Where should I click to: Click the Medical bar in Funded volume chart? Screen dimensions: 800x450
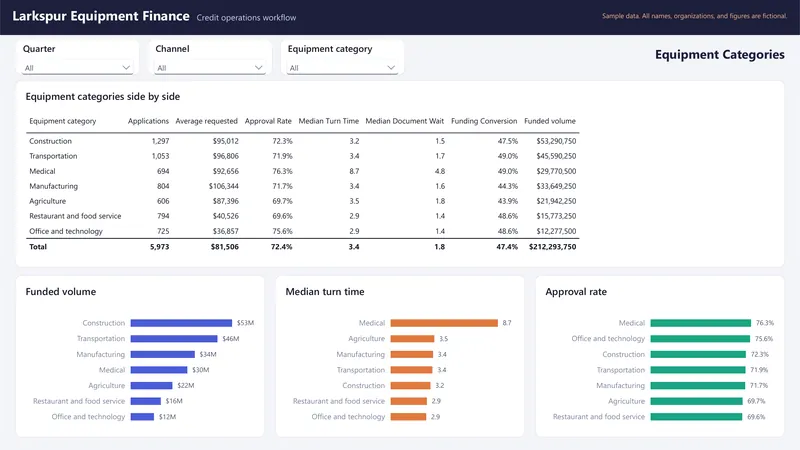point(159,370)
